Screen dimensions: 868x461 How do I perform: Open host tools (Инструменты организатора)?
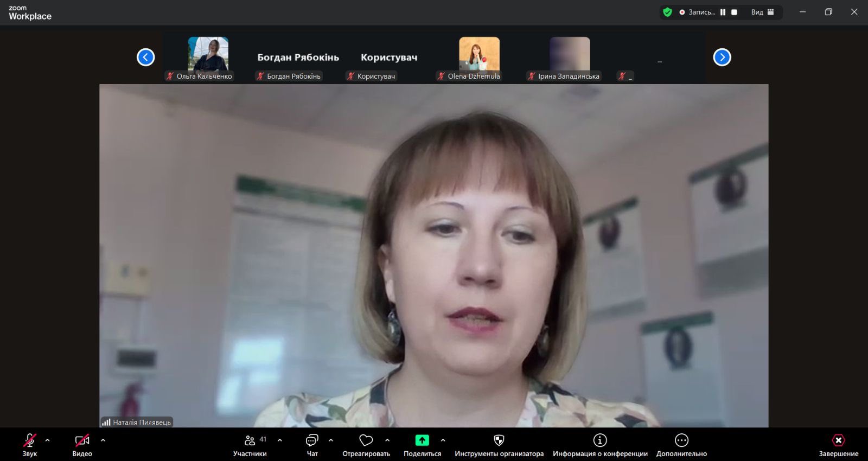click(x=499, y=445)
